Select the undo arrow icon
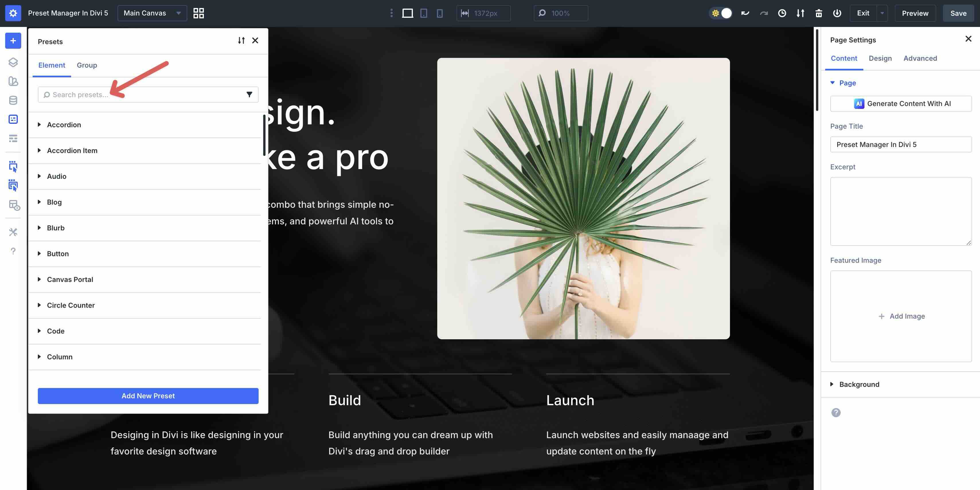 tap(745, 13)
